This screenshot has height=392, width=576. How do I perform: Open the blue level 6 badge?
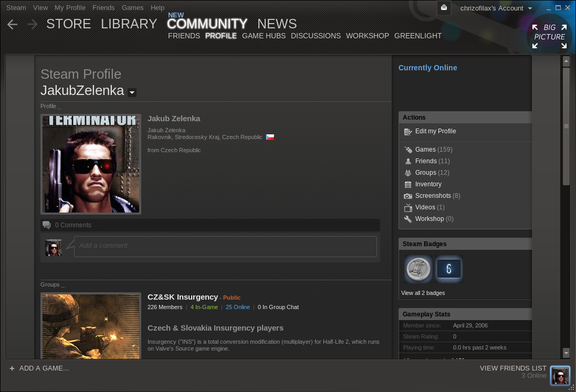pos(448,269)
